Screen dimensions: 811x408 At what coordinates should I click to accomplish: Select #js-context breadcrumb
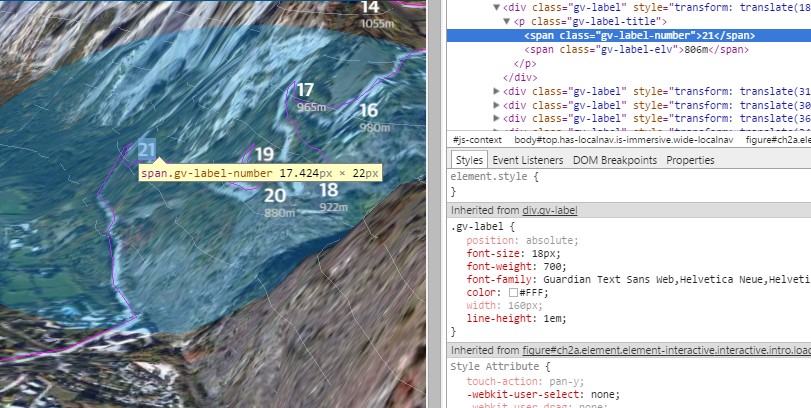(x=477, y=140)
